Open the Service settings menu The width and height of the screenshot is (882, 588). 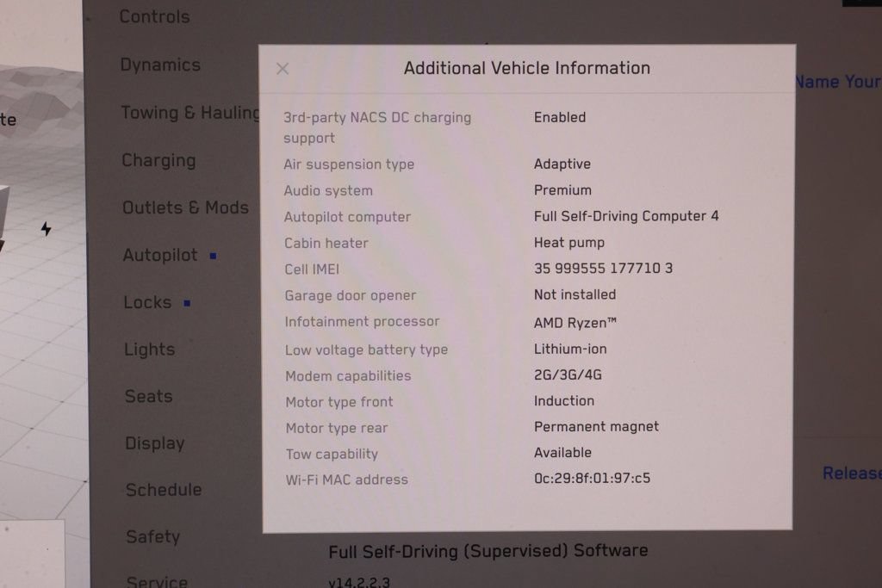pos(157,581)
